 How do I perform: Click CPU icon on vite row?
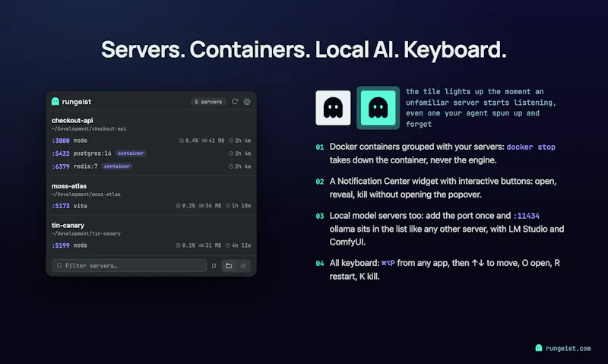click(x=179, y=206)
